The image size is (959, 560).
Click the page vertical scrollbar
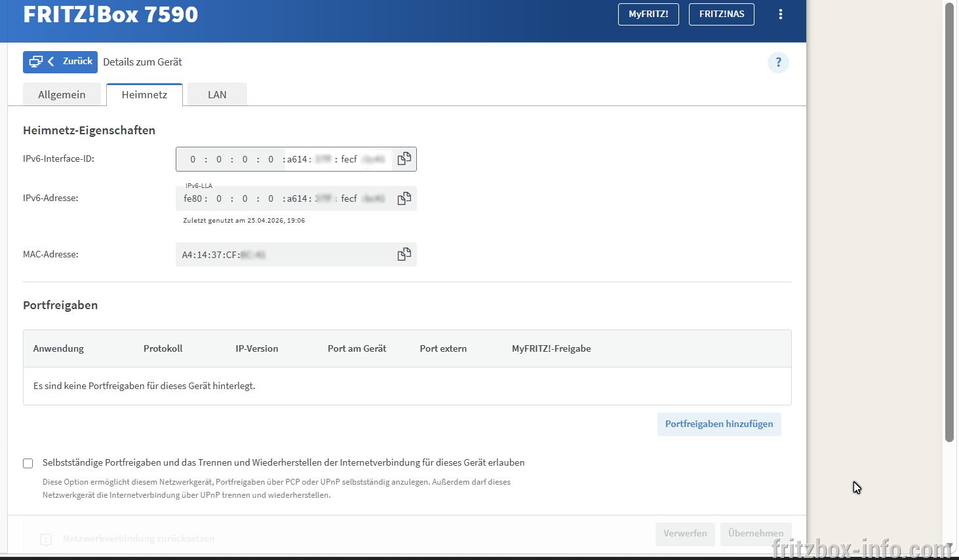click(x=949, y=223)
